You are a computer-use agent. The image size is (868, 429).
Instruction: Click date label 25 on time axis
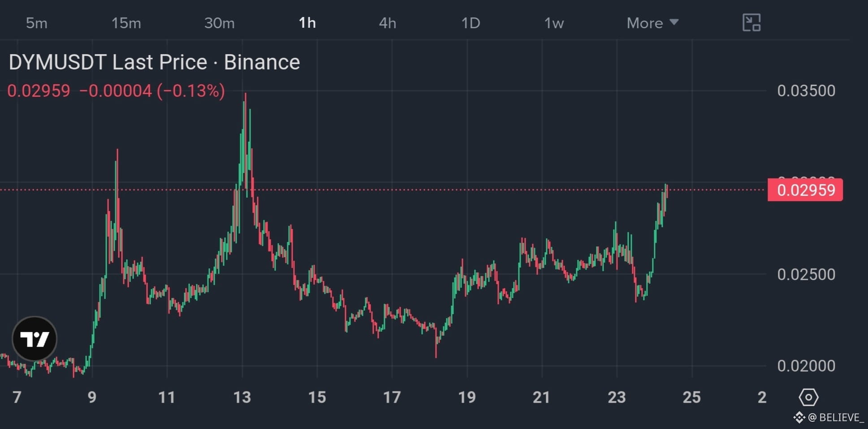(691, 397)
